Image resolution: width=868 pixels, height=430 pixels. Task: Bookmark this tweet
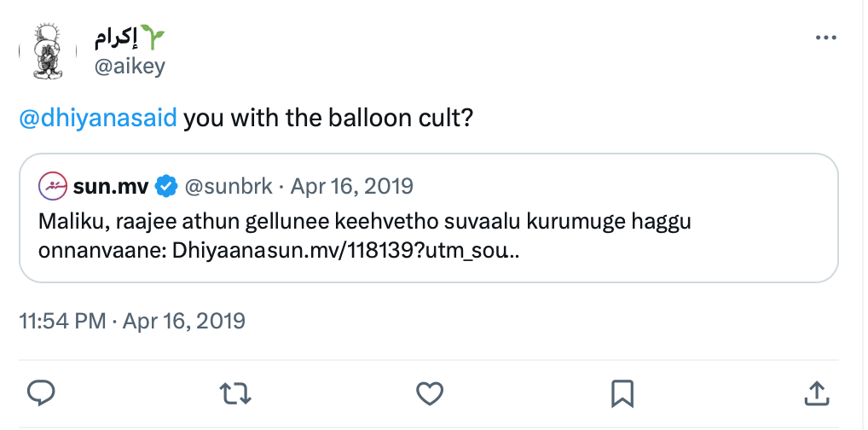pyautogui.click(x=622, y=392)
